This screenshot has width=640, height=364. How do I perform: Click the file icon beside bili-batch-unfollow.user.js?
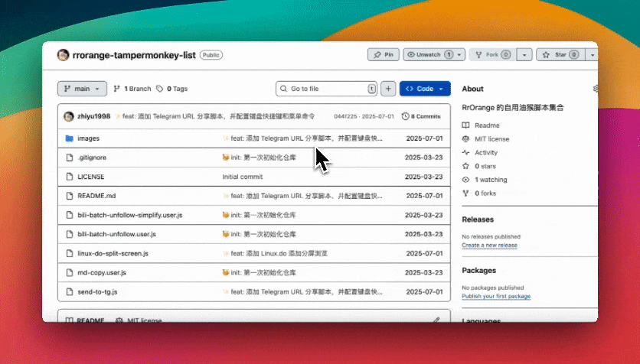click(70, 234)
